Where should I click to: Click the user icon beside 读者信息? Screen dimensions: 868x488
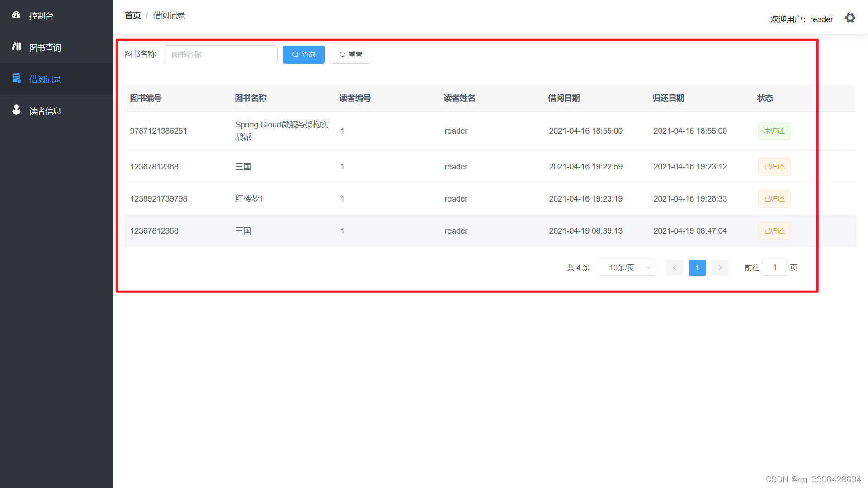(16, 110)
